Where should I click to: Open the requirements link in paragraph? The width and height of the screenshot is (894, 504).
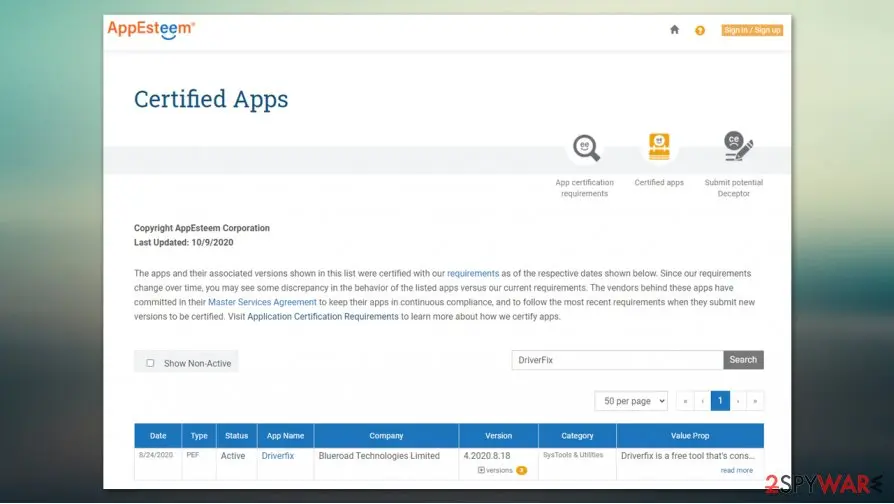(x=473, y=274)
